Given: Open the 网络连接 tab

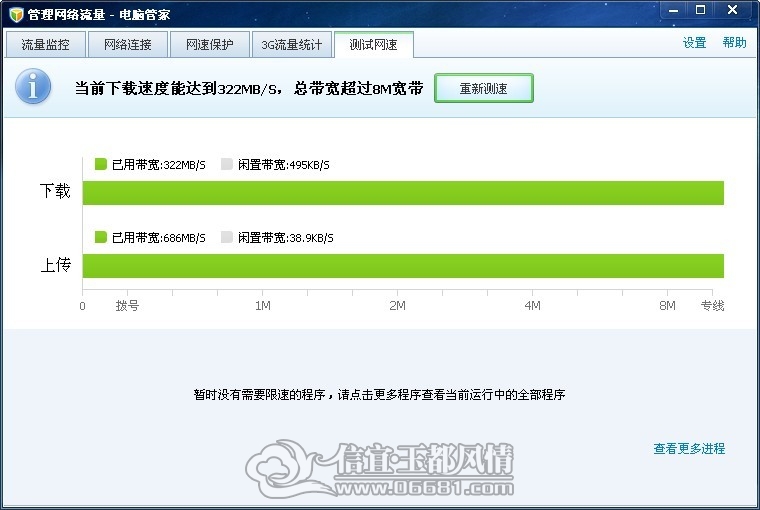Looking at the screenshot, I should coord(128,45).
